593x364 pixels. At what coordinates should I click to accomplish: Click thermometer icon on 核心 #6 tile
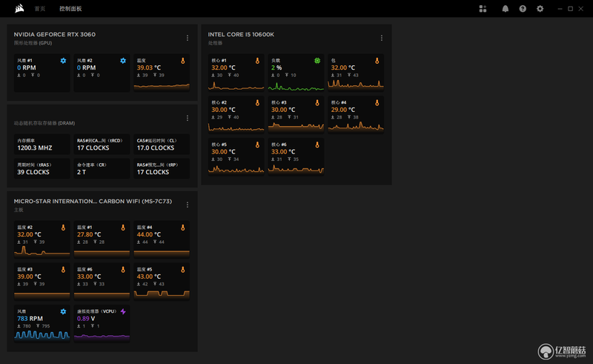(x=317, y=145)
